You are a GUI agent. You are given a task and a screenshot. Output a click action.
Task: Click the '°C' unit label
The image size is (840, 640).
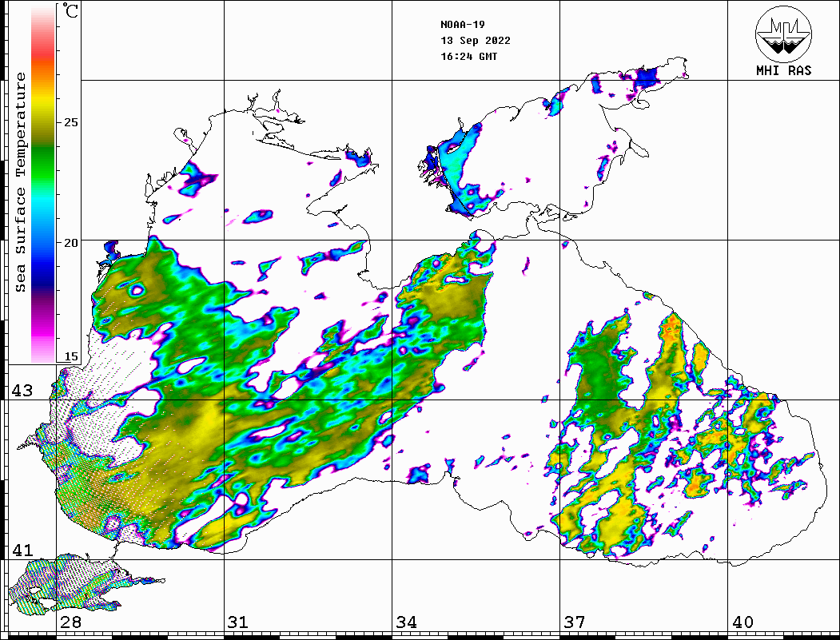pyautogui.click(x=70, y=11)
